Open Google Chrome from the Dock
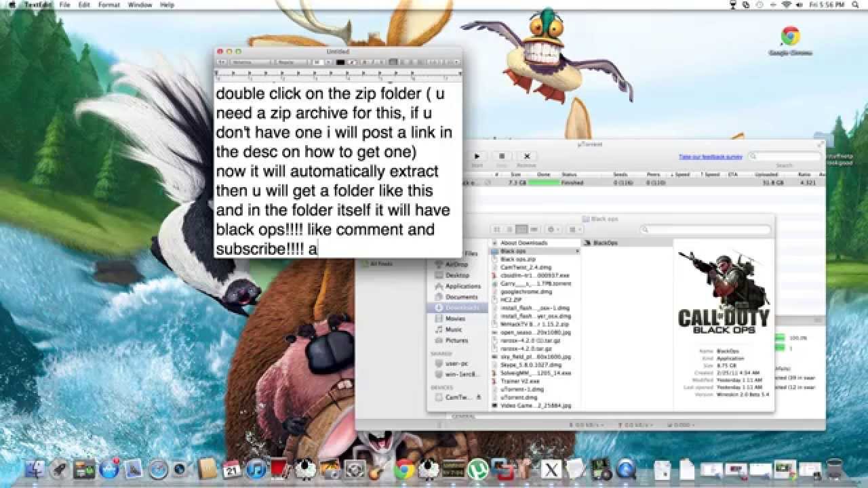This screenshot has width=868, height=488. pyautogui.click(x=405, y=469)
